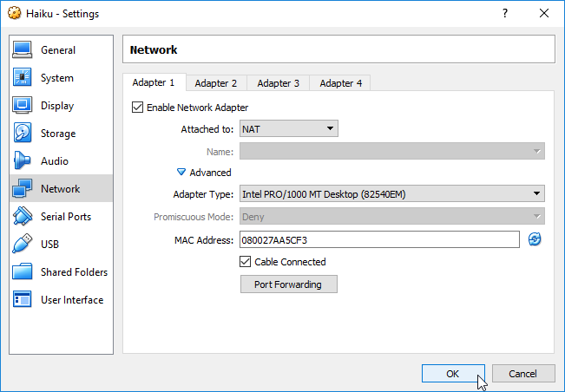Image resolution: width=565 pixels, height=392 pixels.
Task: Expand the Adapter Type dropdown
Action: 391,194
